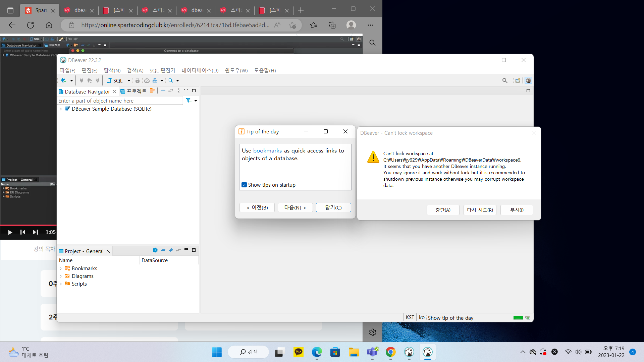The width and height of the screenshot is (644, 362).
Task: Expand the Scripts folder
Action: point(61,284)
